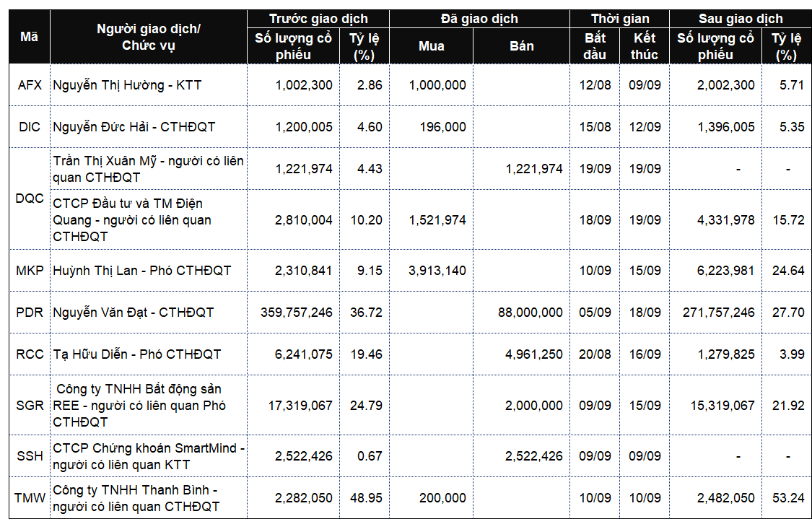
Task: Click the 'Sau giao dịch' header cell
Action: coord(740,19)
